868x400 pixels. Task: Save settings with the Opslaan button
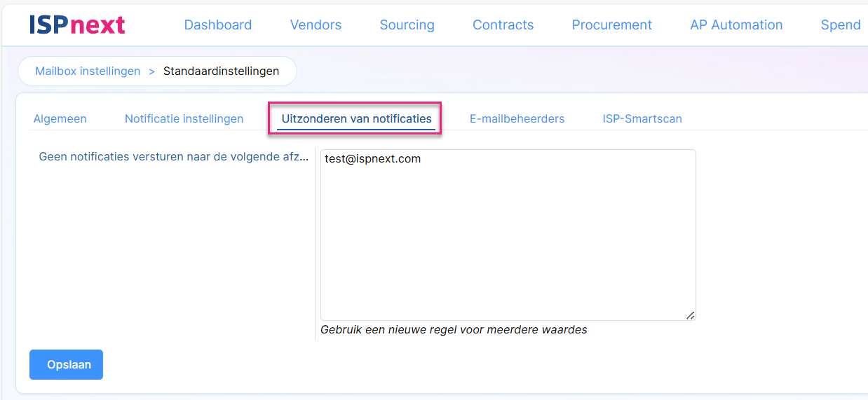click(x=66, y=364)
